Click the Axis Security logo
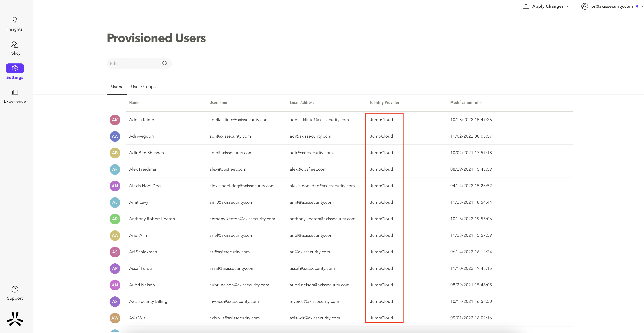This screenshot has width=644, height=333. (15, 319)
